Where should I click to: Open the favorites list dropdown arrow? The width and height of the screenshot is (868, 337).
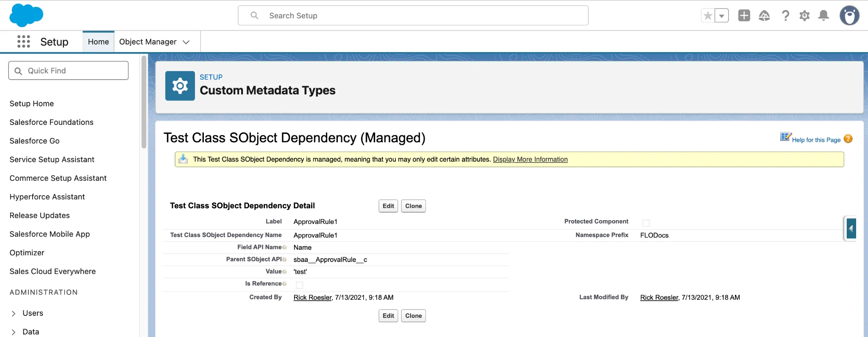coord(721,16)
